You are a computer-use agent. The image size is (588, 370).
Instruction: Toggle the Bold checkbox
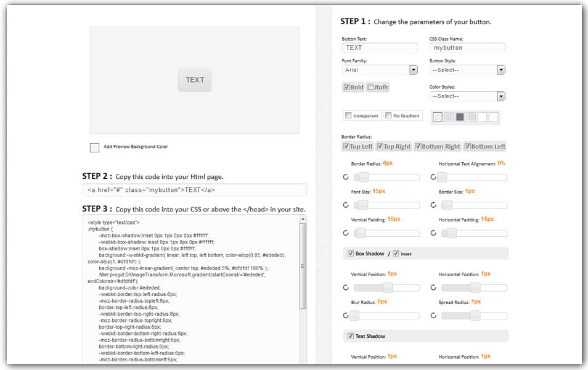[348, 87]
